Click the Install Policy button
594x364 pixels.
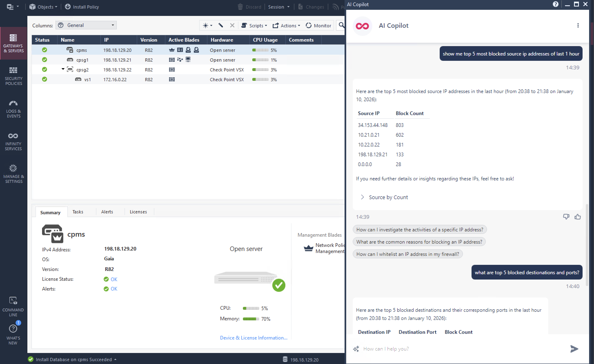[x=82, y=7]
